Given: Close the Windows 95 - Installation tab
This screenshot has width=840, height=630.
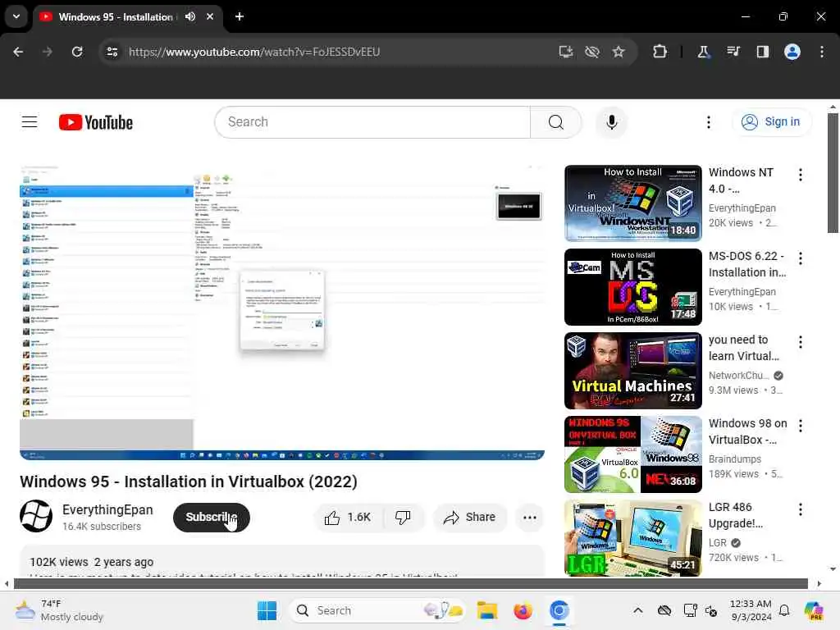Looking at the screenshot, I should pyautogui.click(x=210, y=16).
